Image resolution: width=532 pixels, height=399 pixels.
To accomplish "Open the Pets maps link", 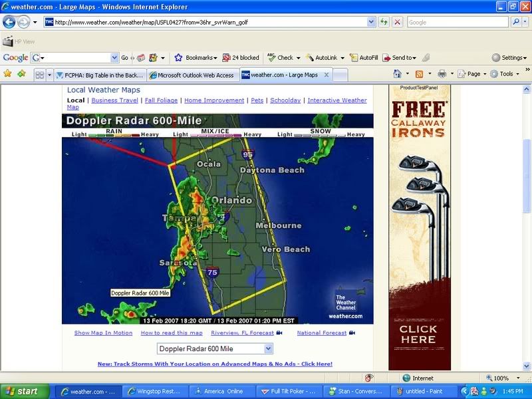I will coord(257,100).
